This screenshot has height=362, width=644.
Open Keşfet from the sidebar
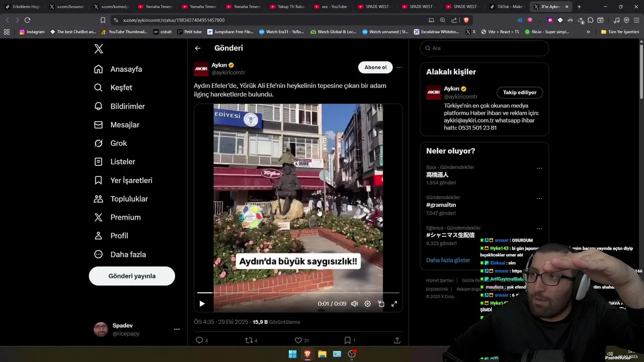pos(113,87)
